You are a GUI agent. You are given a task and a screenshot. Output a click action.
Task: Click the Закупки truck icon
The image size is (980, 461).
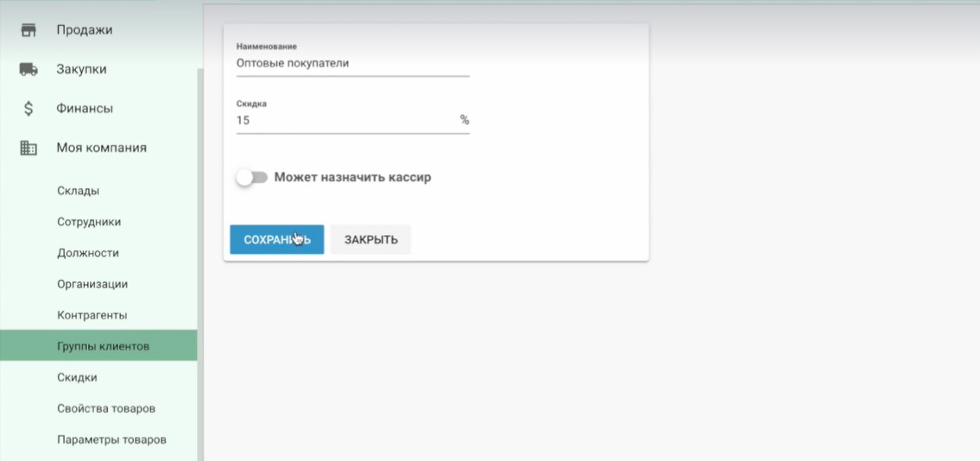pos(28,69)
